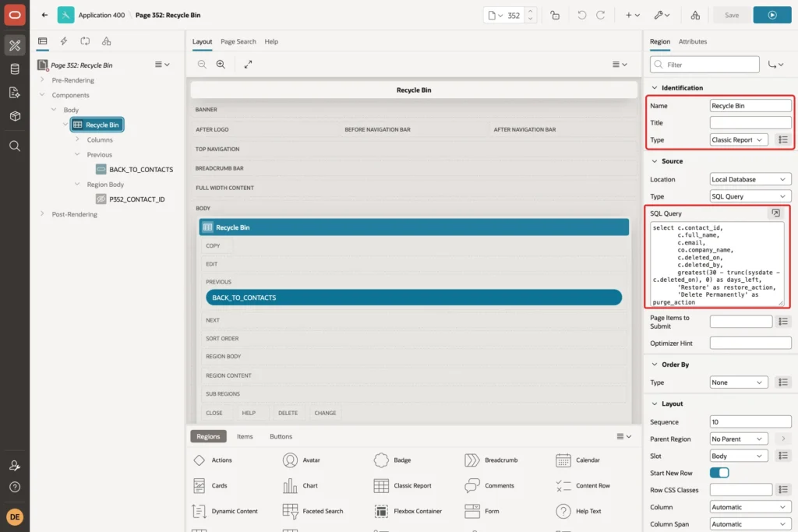This screenshot has width=798, height=532.
Task: Switch to the Page Search tab
Action: 238,42
